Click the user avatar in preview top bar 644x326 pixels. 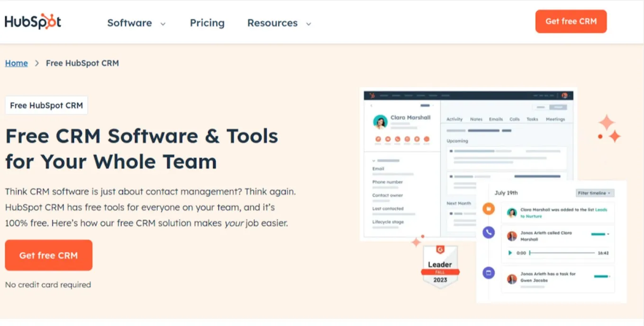coord(565,96)
